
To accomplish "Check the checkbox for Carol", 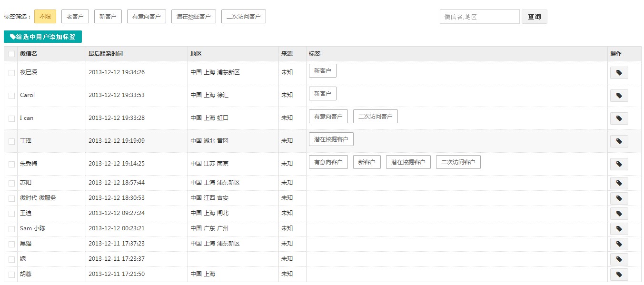I will 11,96.
